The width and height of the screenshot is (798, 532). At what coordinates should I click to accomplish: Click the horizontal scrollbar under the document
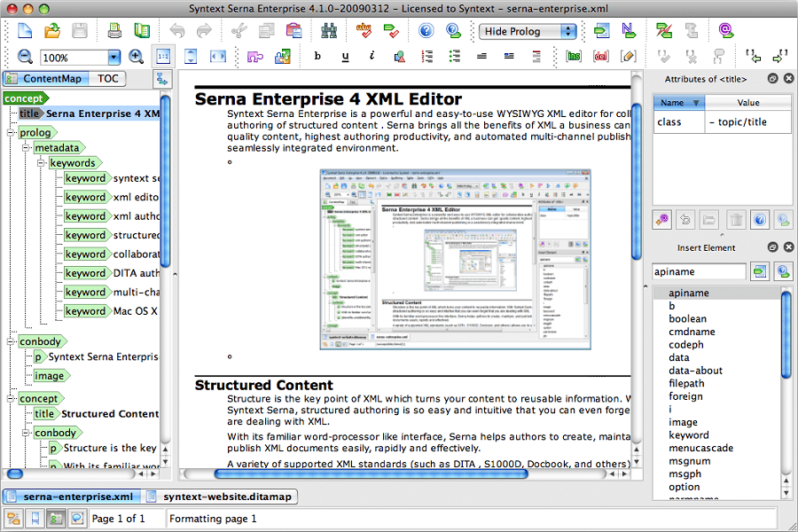[399, 474]
